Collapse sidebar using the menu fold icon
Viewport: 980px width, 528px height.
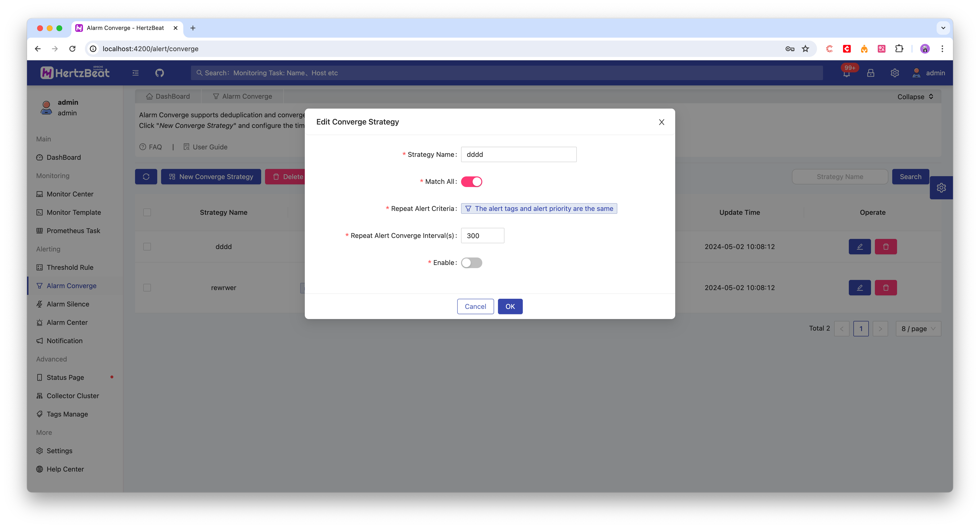tap(136, 73)
